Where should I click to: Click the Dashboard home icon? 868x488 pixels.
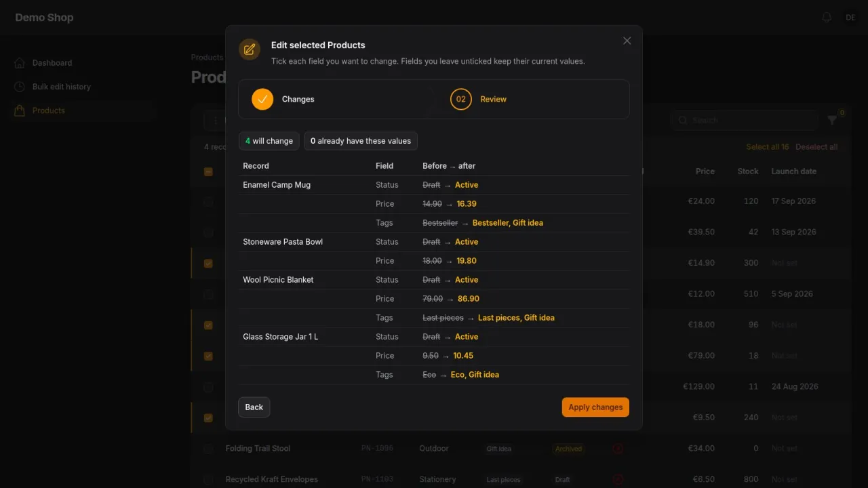(20, 63)
